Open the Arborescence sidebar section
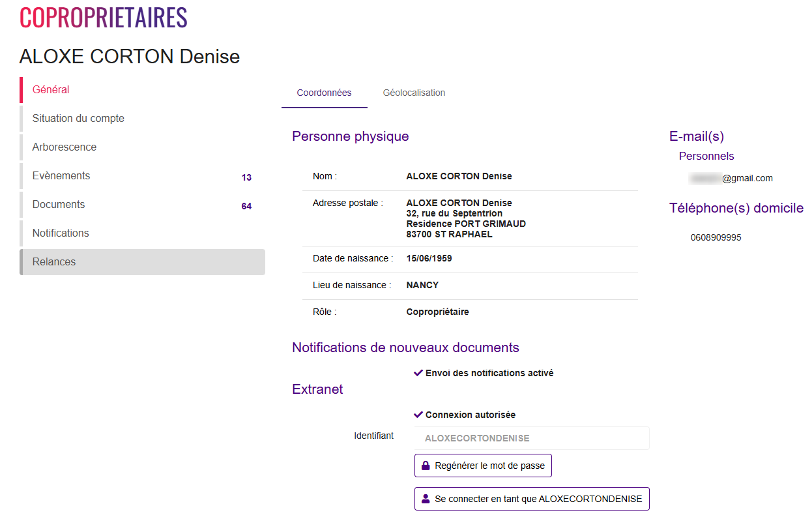The width and height of the screenshot is (812, 519). pos(65,147)
